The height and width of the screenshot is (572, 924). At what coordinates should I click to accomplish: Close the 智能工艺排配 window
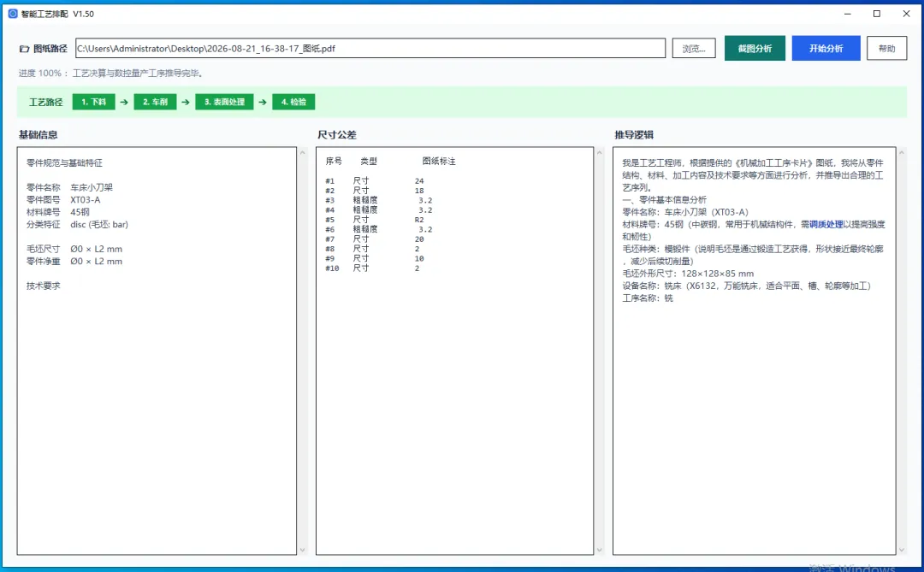click(x=906, y=14)
